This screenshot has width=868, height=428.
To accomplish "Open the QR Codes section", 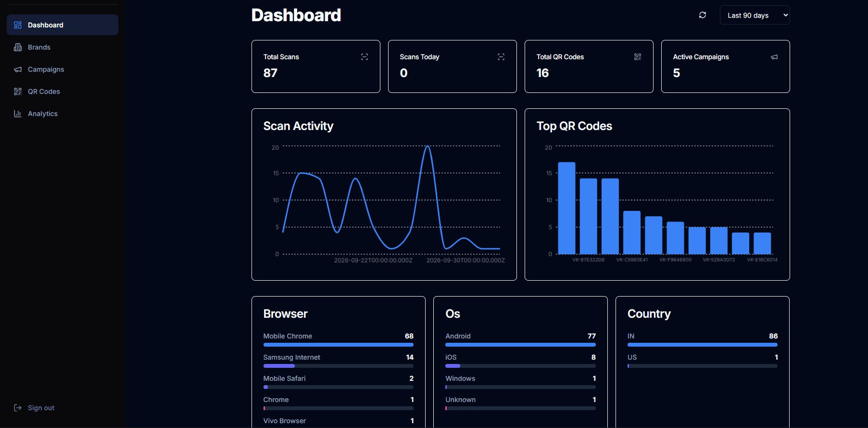I will [x=63, y=91].
